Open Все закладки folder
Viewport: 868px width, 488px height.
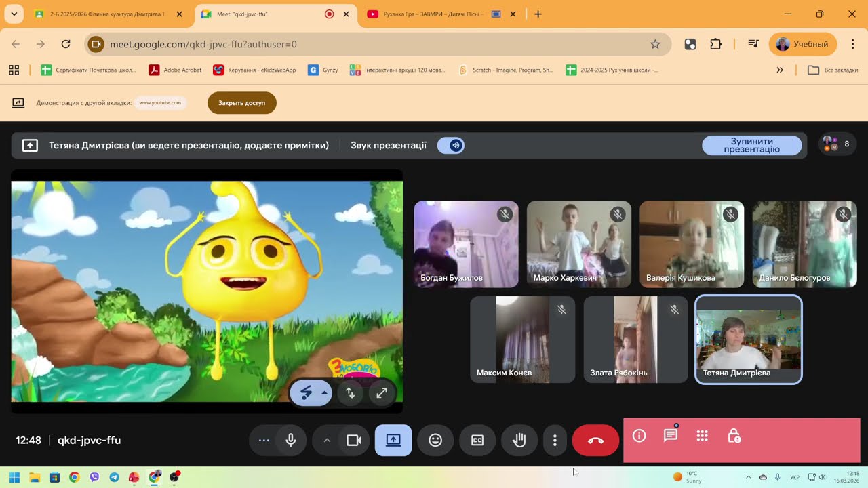pyautogui.click(x=833, y=70)
